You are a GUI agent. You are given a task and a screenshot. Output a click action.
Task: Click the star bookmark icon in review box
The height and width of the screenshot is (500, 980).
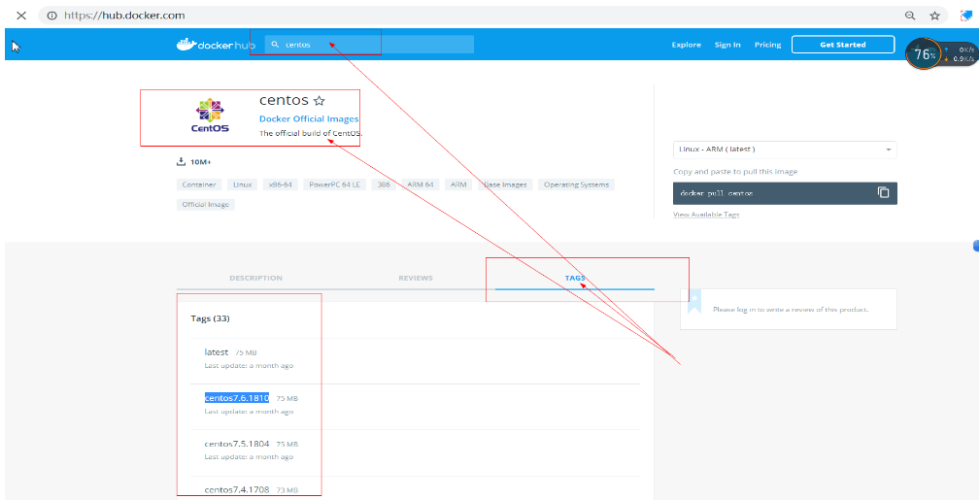[694, 301]
